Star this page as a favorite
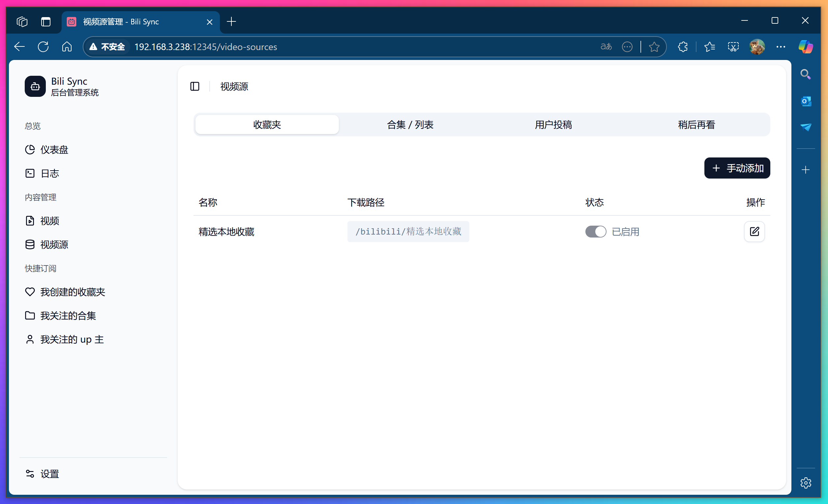The height and width of the screenshot is (504, 828). pyautogui.click(x=654, y=47)
